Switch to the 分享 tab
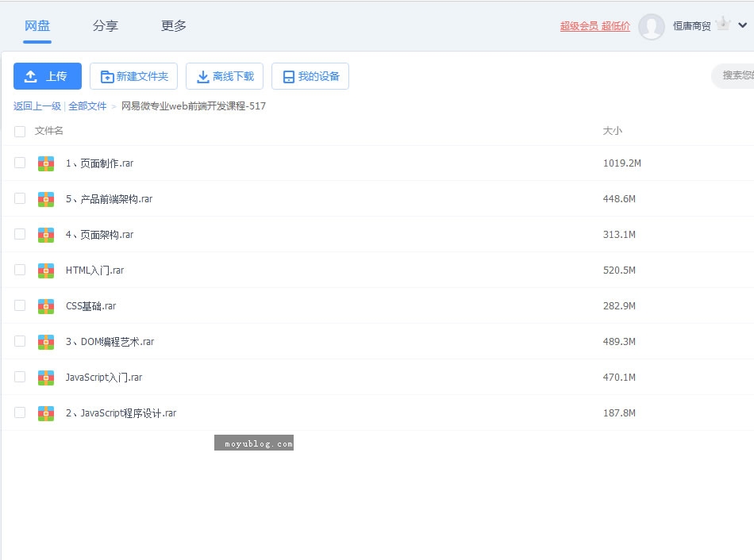Image resolution: width=754 pixels, height=560 pixels. click(106, 26)
